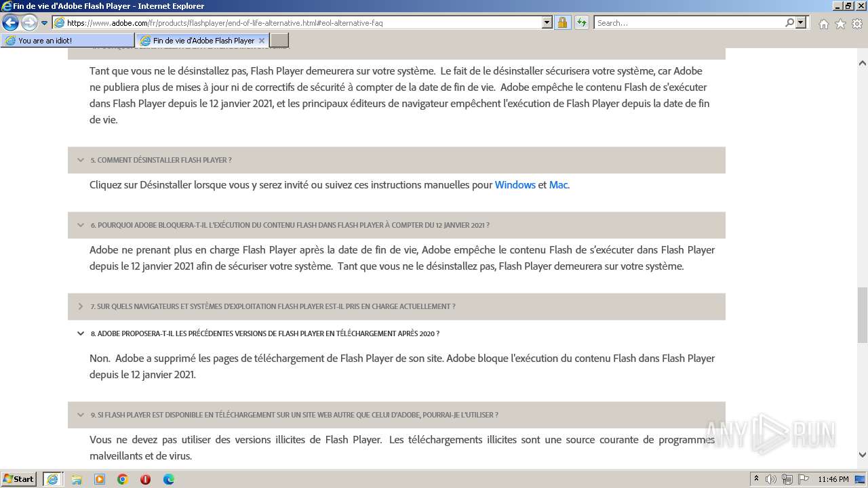Switch to the 'You are an idiot!' tab
This screenshot has width=868, height=488.
tap(68, 41)
